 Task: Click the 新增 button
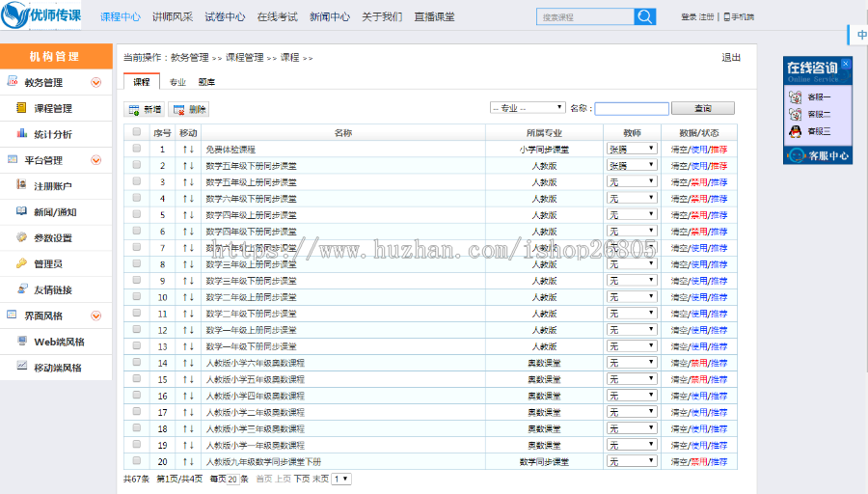(145, 110)
